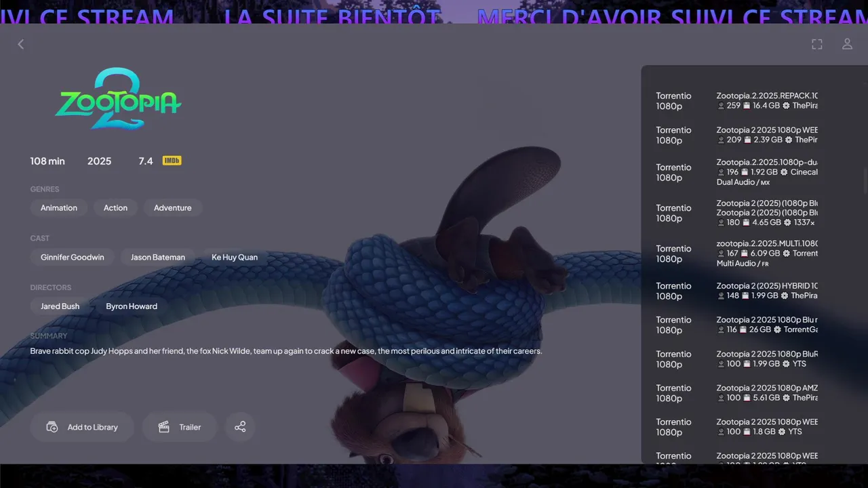The width and height of the screenshot is (868, 488).
Task: Select the Action genre chip
Action: click(115, 208)
